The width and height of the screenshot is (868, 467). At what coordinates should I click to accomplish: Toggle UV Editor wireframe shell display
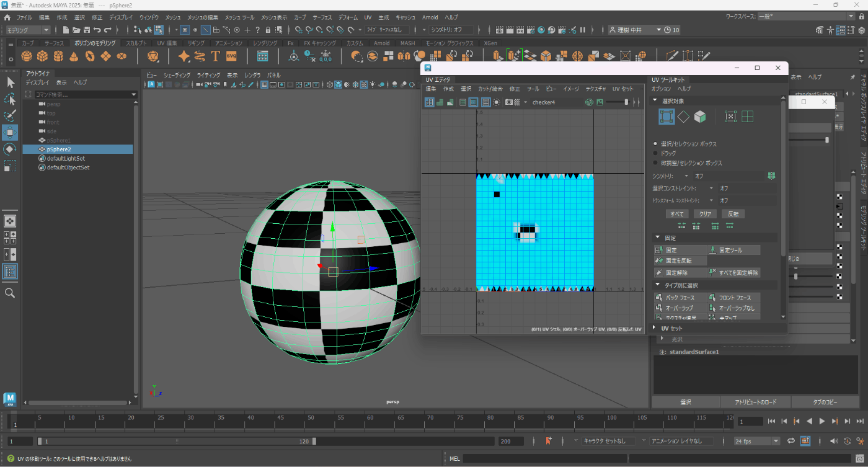429,102
